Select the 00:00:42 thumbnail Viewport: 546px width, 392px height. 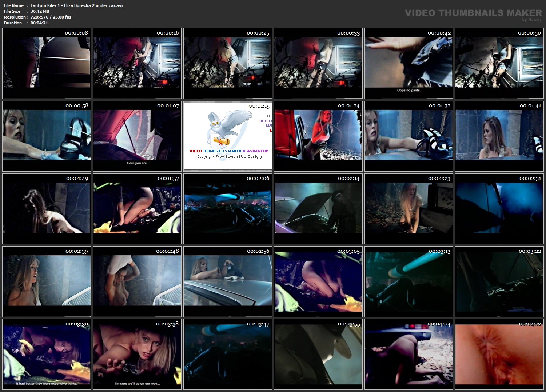point(409,63)
